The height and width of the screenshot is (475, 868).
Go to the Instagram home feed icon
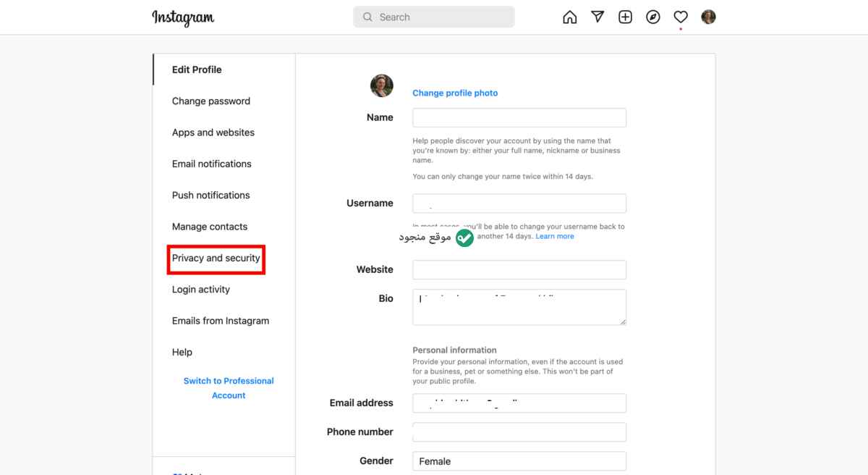point(570,17)
